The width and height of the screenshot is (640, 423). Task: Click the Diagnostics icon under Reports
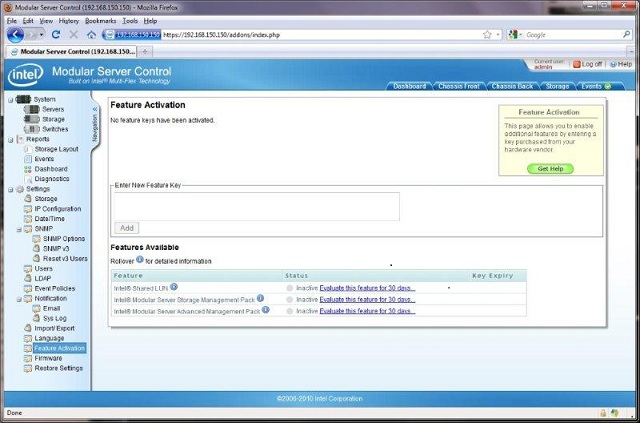click(28, 179)
